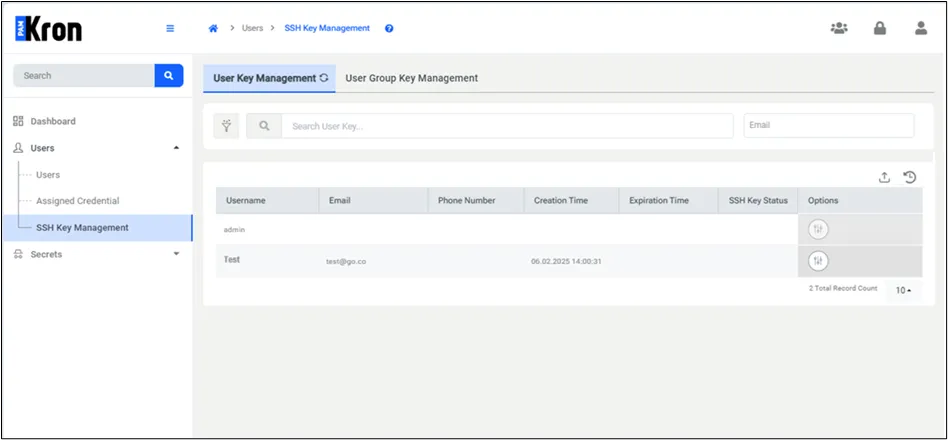Image resolution: width=948 pixels, height=440 pixels.
Task: Switch to User Group Key Management tab
Action: pyautogui.click(x=412, y=78)
